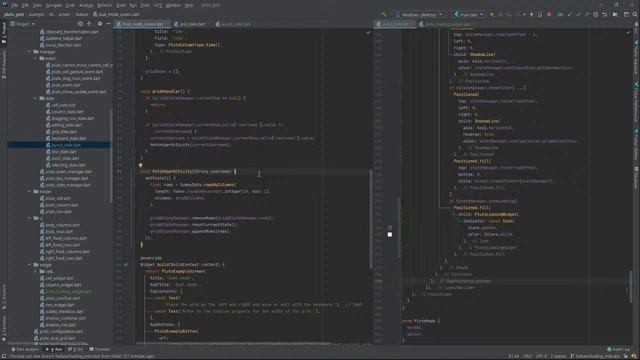Click the Project tree vertical scrollbar
Screen dimensions: 640x360
[x=111, y=155]
